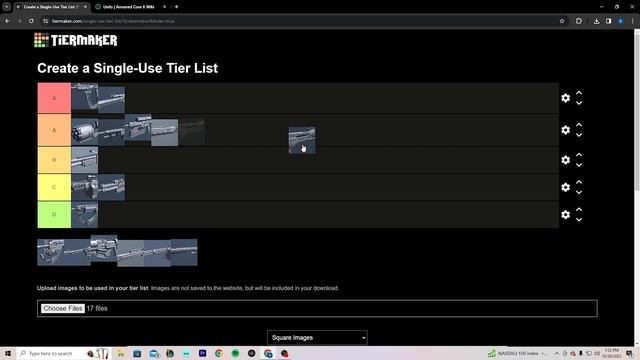Move S tier row up

579,93
